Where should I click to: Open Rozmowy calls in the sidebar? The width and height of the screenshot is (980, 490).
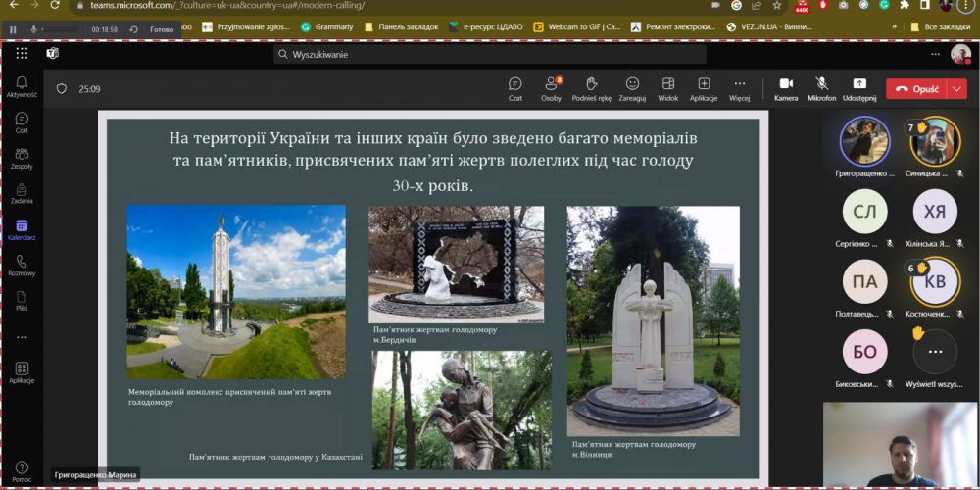coord(22,266)
